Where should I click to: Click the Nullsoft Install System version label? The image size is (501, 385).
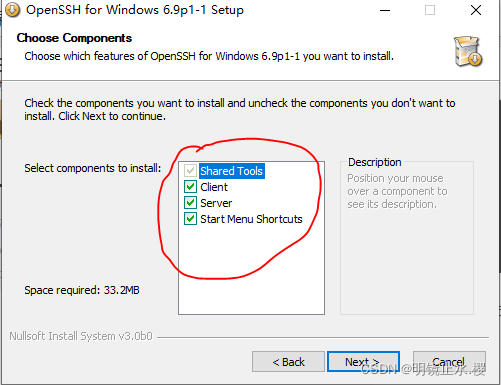point(81,336)
